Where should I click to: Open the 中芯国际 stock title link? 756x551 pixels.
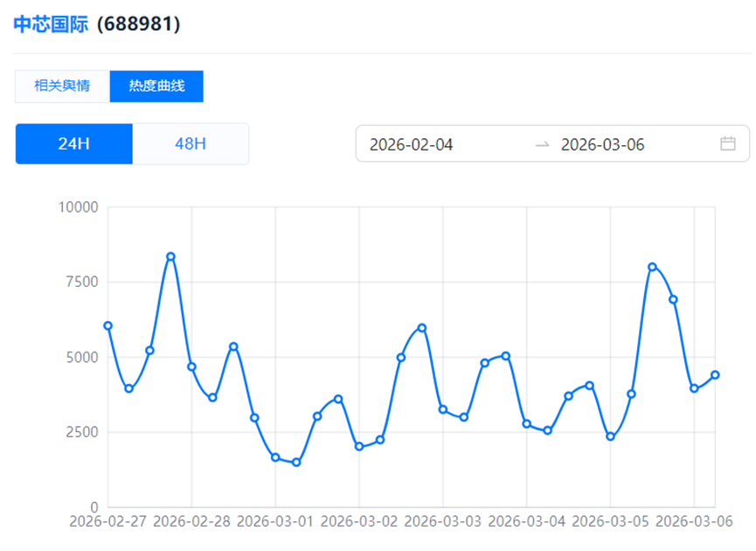pyautogui.click(x=51, y=24)
